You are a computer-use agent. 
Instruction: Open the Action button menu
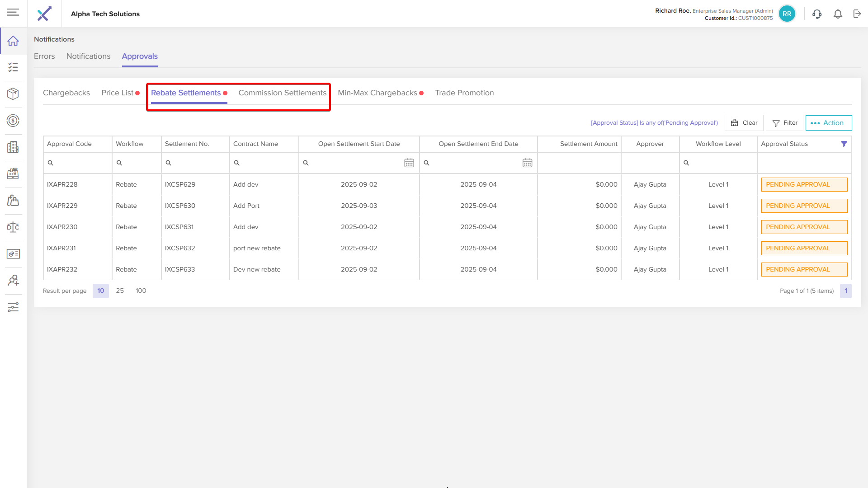828,123
